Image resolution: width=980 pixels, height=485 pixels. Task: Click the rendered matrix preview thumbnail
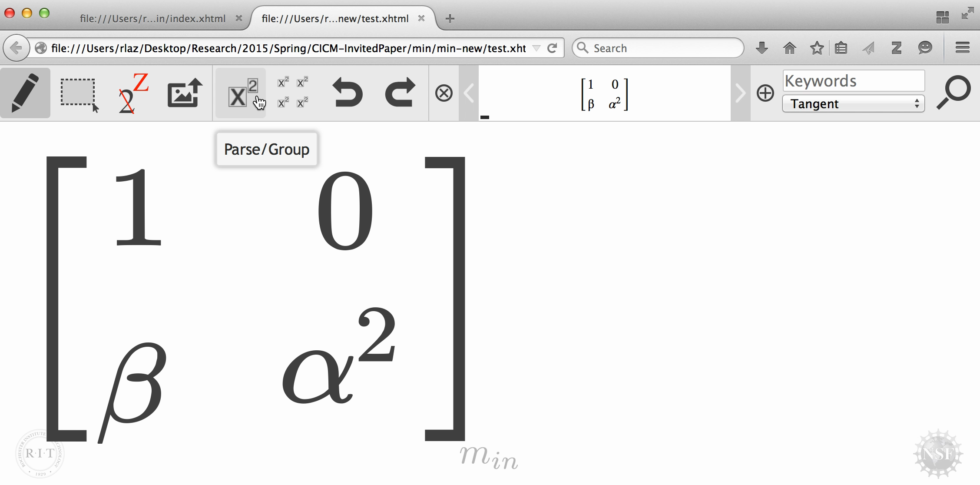tap(604, 94)
